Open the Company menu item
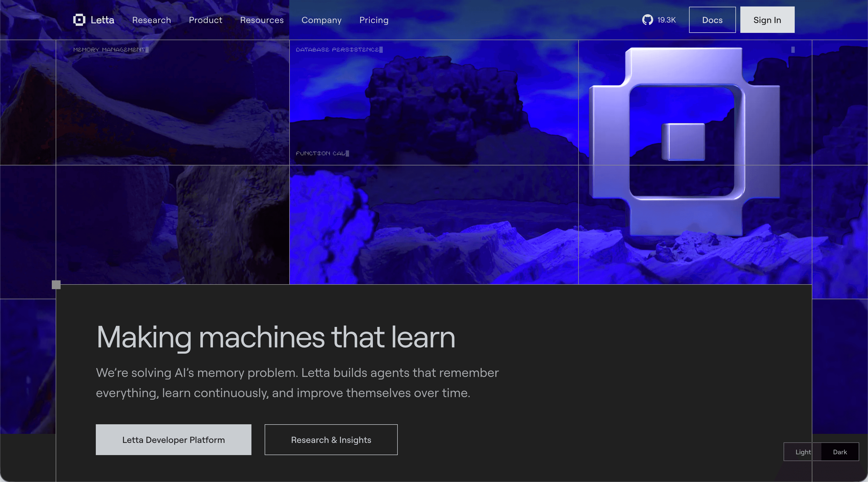Image resolution: width=868 pixels, height=482 pixels. pos(321,20)
